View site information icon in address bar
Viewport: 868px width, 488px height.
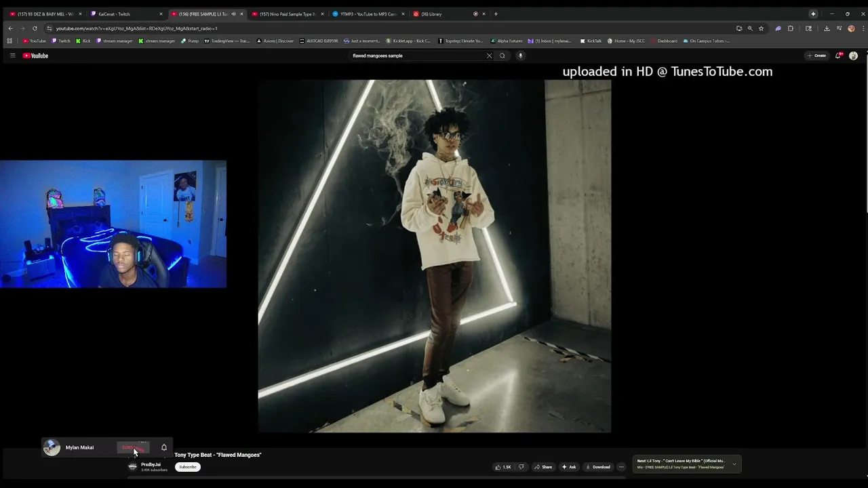50,28
